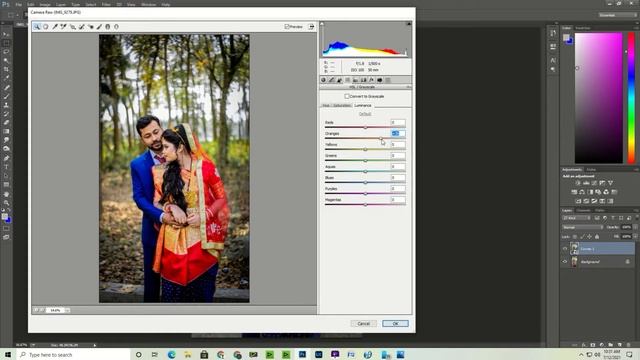
Task: Select the Clone Stamp tool in Photoshop toolbar
Action: point(6,105)
